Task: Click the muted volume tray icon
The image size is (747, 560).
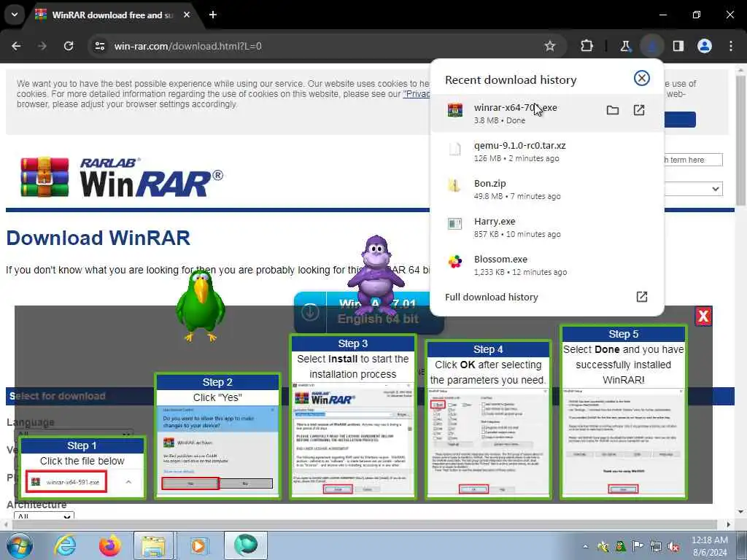Action: [x=673, y=547]
